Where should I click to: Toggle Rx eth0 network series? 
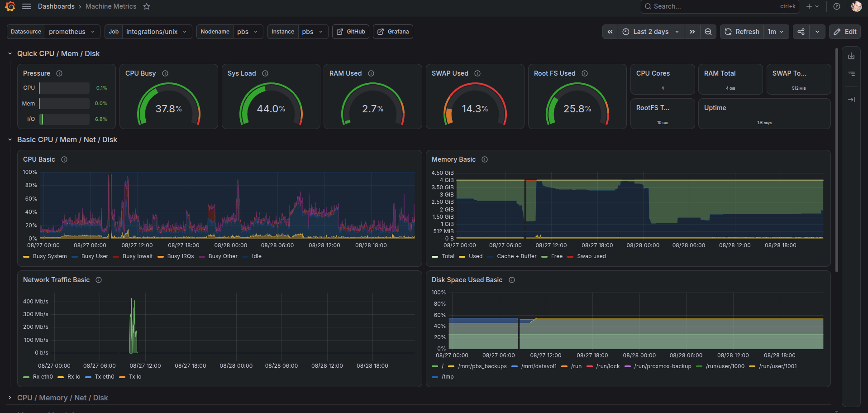[43, 377]
